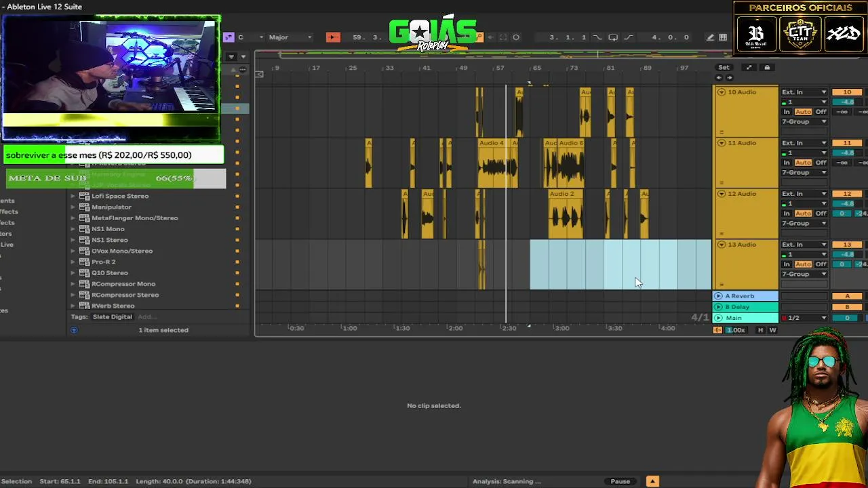This screenshot has width=868, height=488.
Task: Toggle the track 12 activator button
Action: click(x=847, y=194)
